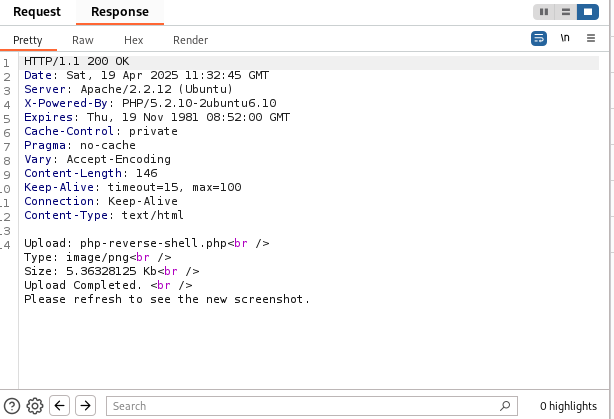Click the 0 highlights label
Viewport: 614px width, 419px height.
tap(568, 406)
